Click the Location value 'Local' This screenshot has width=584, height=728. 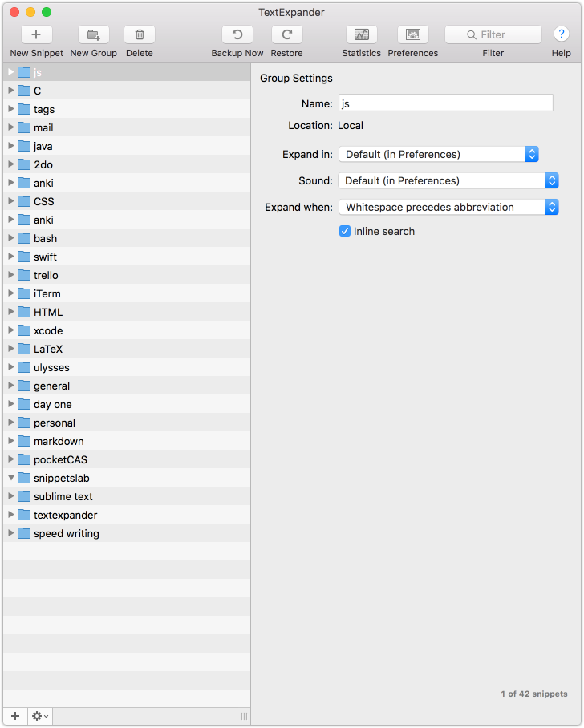coord(351,125)
